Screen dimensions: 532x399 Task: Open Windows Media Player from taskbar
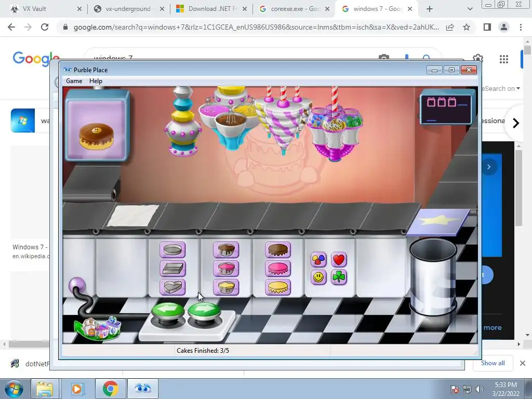coord(77,389)
